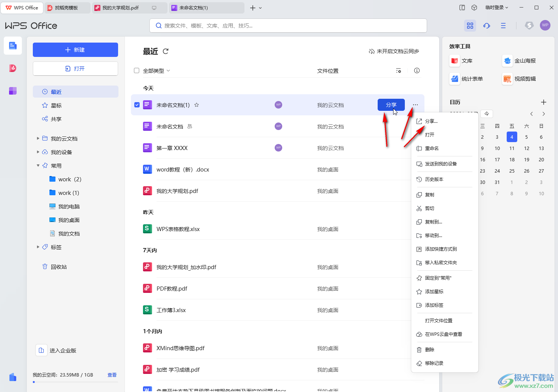Uncheck the checkbox for 未命名文档(1)

pyautogui.click(x=137, y=105)
